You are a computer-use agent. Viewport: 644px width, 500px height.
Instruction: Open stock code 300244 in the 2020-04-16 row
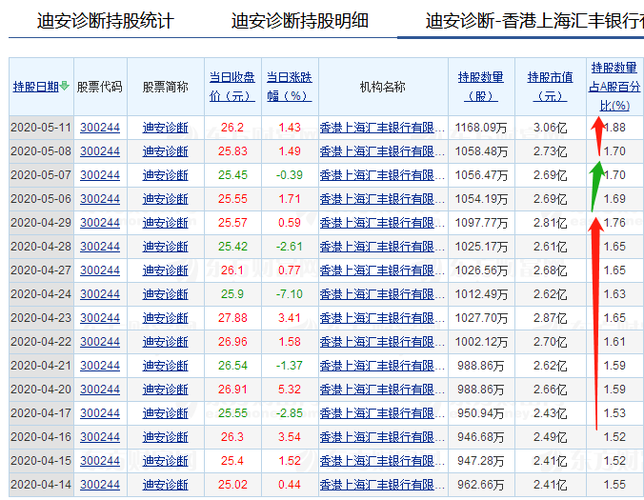100,437
